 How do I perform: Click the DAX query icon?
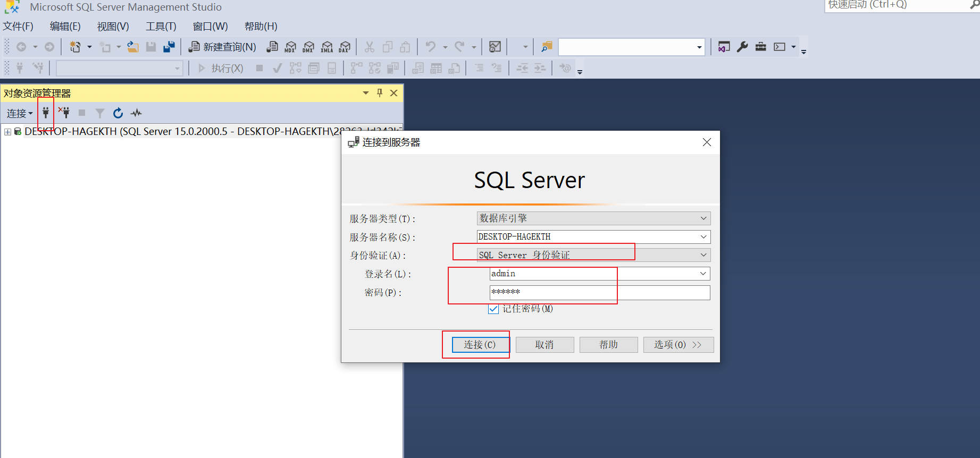(x=345, y=47)
